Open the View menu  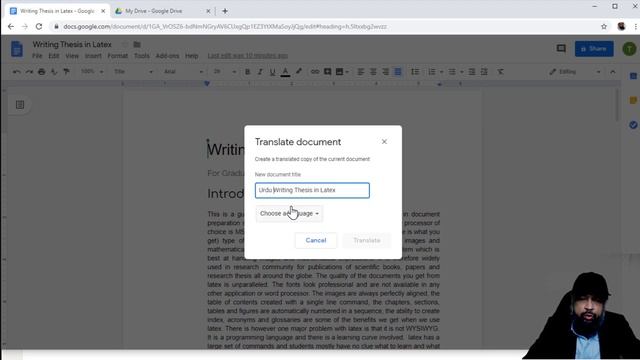[x=72, y=56]
